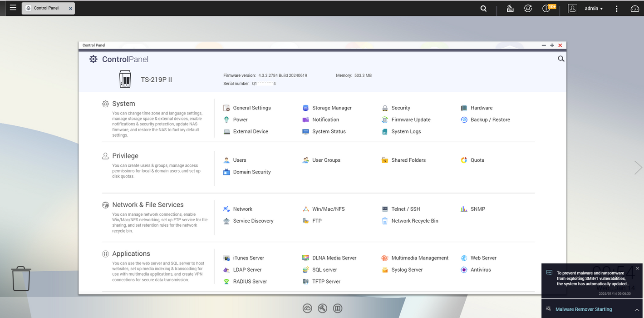Viewport: 644px width, 318px height.
Task: Click the TFTP Server icon
Action: pos(305,282)
